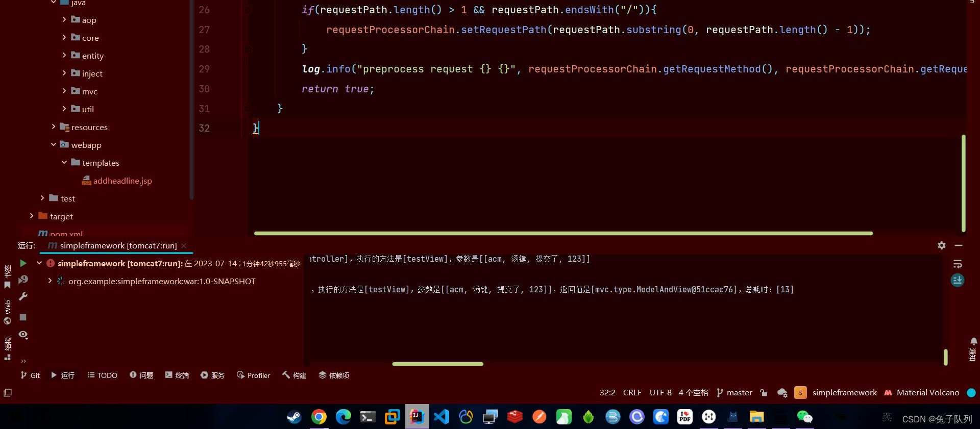Open Notifications panel bell icon
Image resolution: width=980 pixels, height=429 pixels.
[973, 341]
